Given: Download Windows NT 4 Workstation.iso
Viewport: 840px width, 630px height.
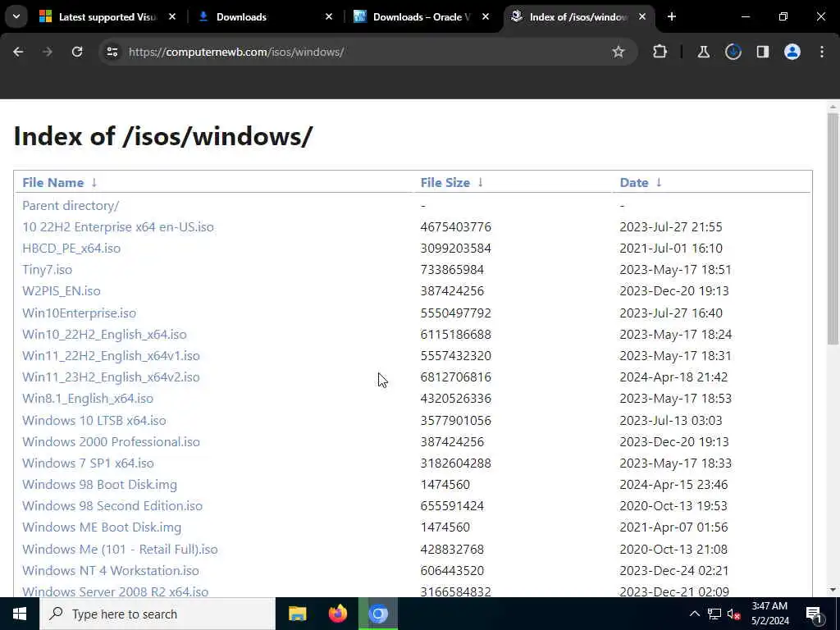Looking at the screenshot, I should tap(111, 571).
